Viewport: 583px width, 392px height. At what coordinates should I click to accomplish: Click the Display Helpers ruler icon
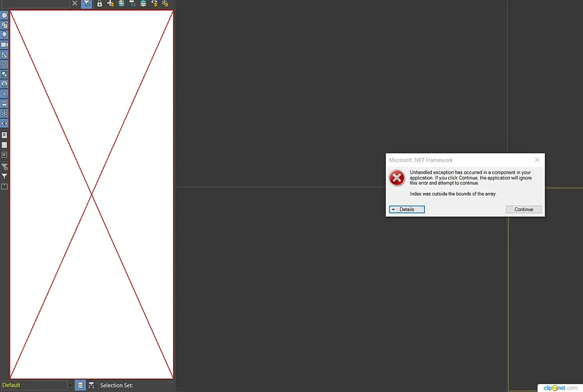(x=4, y=55)
